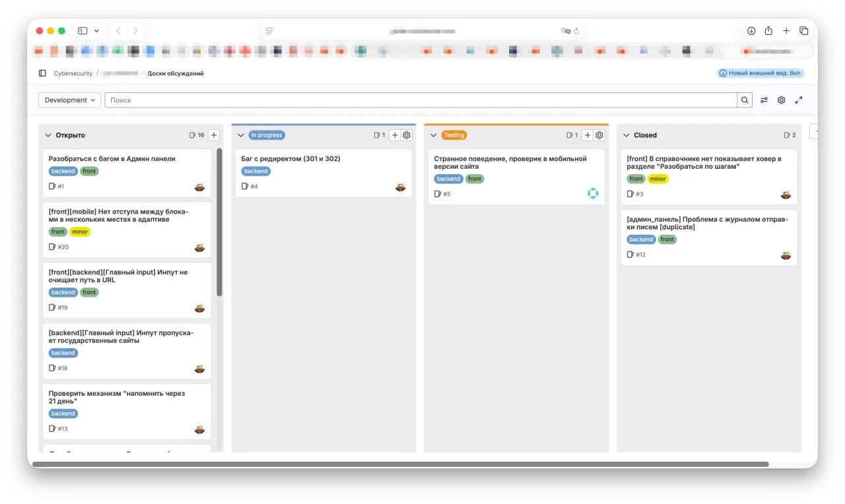Image resolution: width=845 pixels, height=504 pixels.
Task: Toggle the GitLab left sidebar icon
Action: pyautogui.click(x=42, y=73)
